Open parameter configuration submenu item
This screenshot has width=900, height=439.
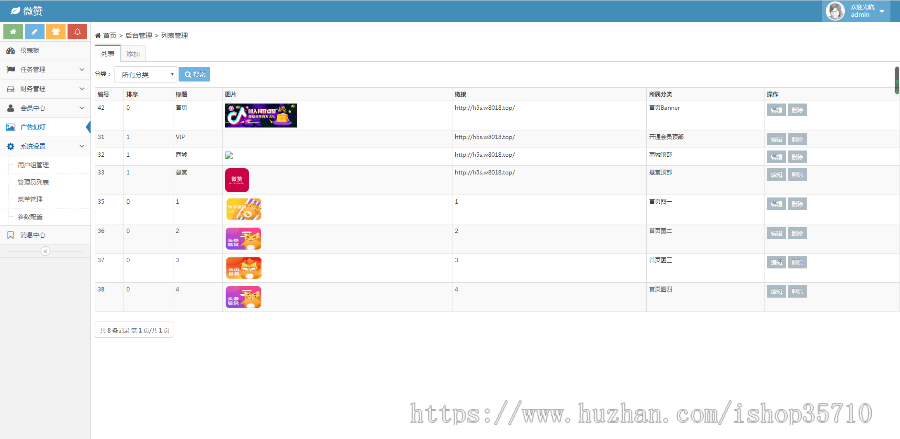[30, 217]
